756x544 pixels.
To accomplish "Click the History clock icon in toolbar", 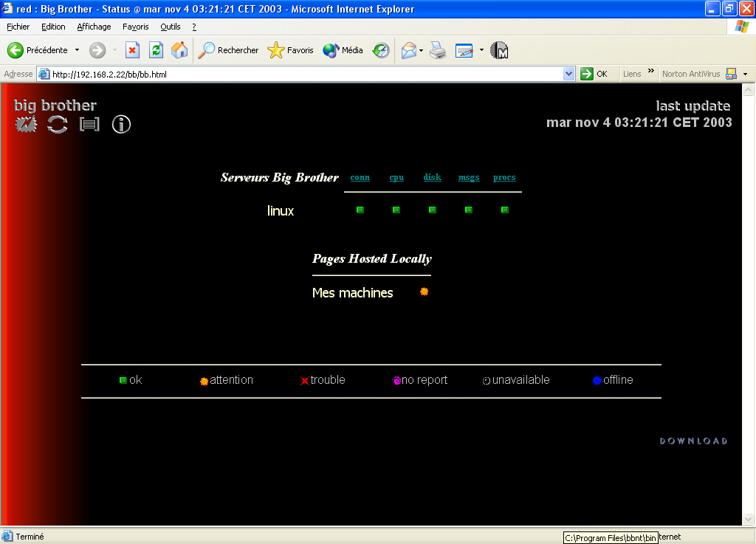I will (x=381, y=50).
